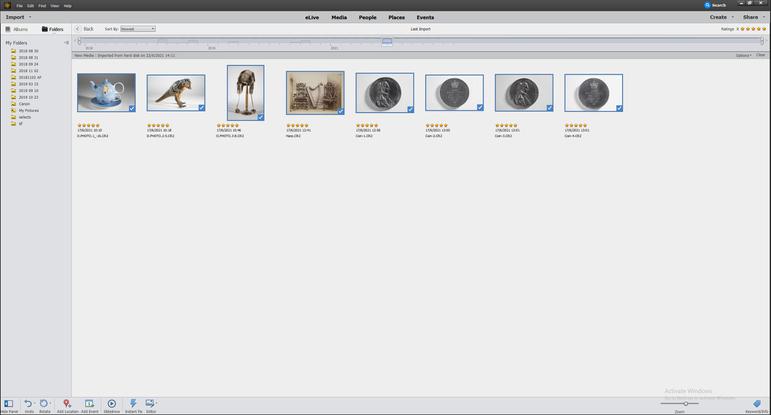
Task: Click the Clear button below ratings
Action: coord(761,55)
